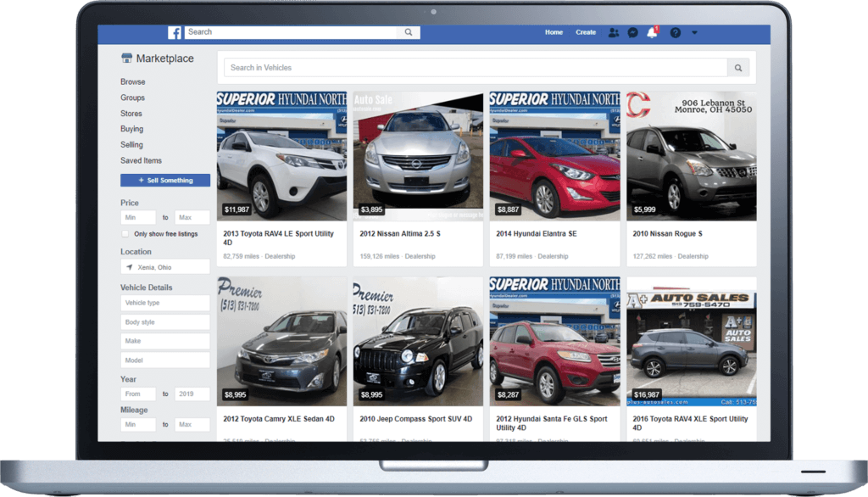Click the Year 2019 field

192,394
